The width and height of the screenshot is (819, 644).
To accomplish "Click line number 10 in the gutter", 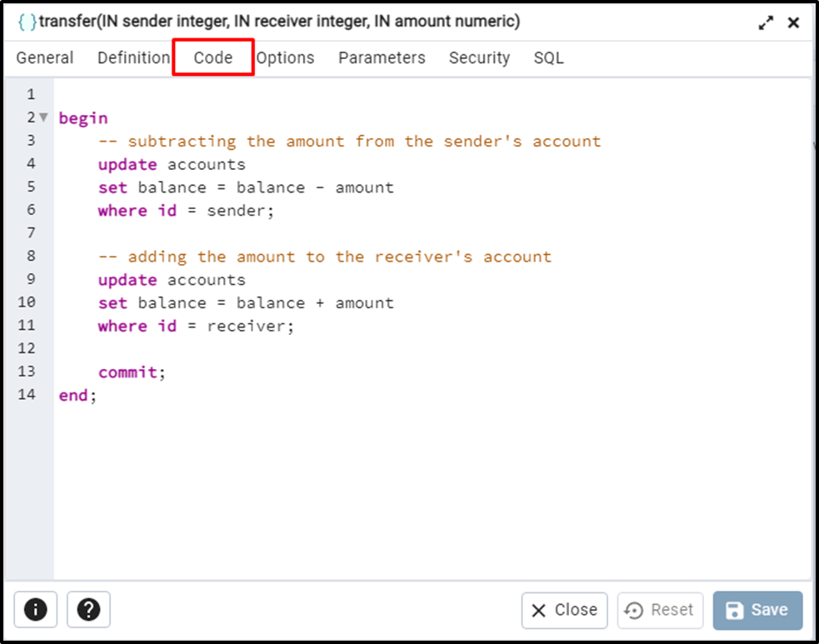I will pyautogui.click(x=25, y=302).
